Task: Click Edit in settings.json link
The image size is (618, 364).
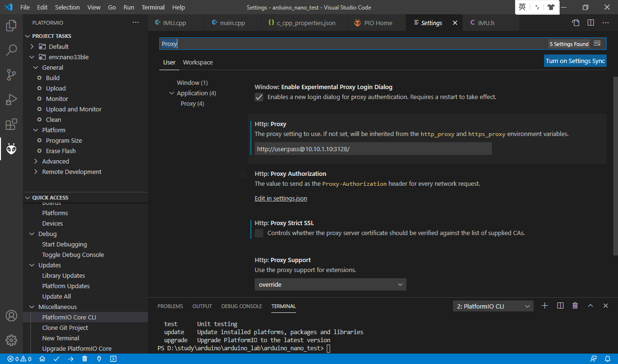Action: (x=281, y=198)
